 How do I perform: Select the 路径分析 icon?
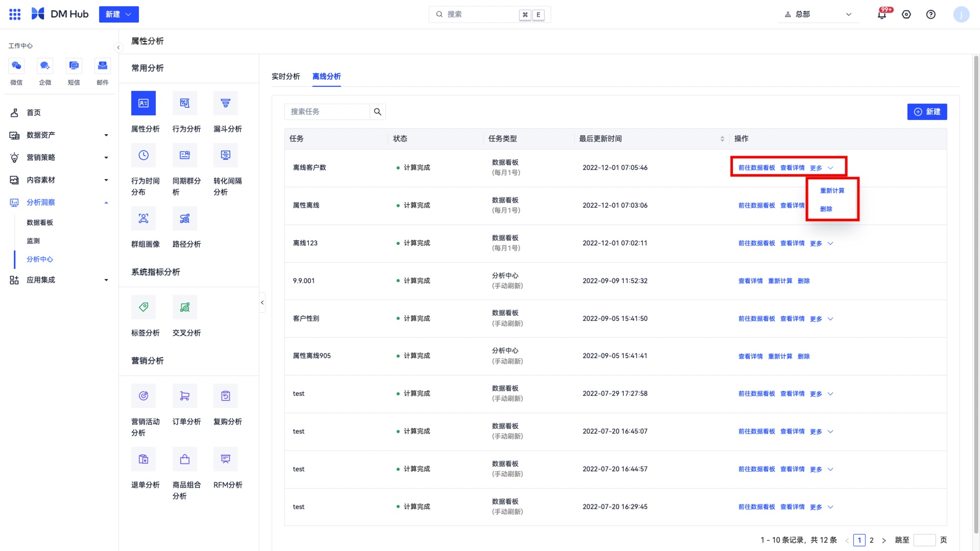185,218
